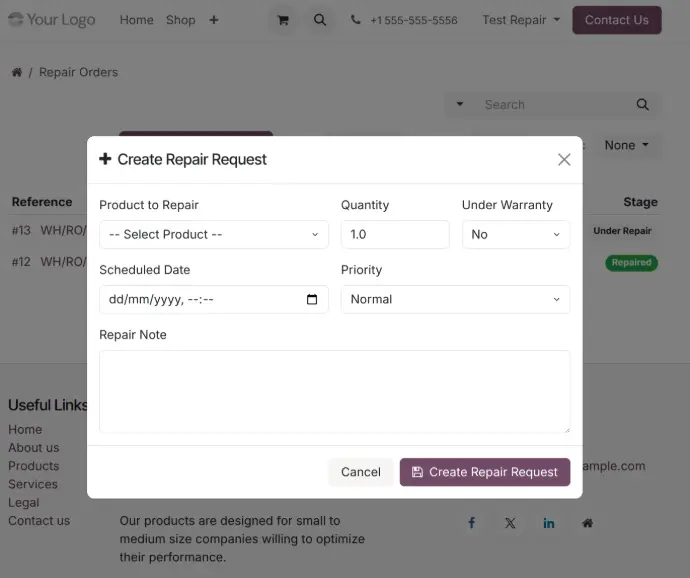Screen dimensions: 690x578
Task: Click into the Repair Note text area
Action: 334,391
